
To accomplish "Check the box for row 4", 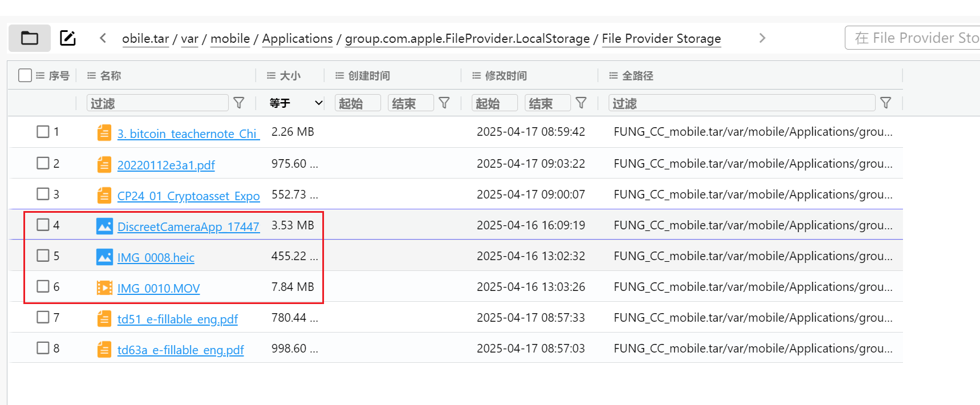I will (43, 225).
